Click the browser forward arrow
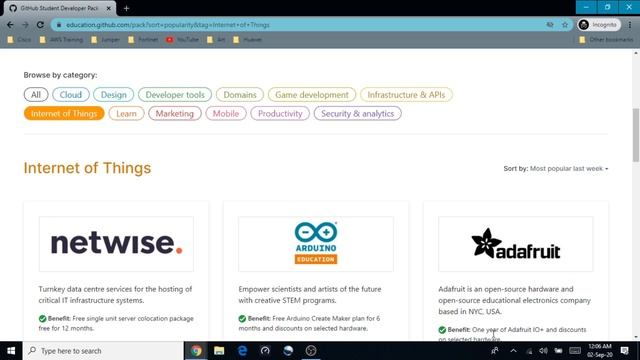640x360 pixels. (x=25, y=25)
